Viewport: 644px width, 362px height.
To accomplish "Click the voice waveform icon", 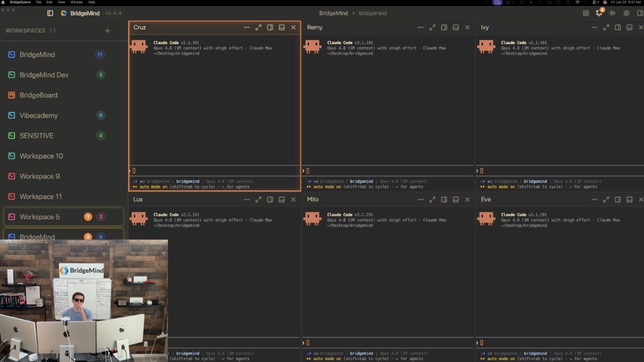I will point(612,13).
